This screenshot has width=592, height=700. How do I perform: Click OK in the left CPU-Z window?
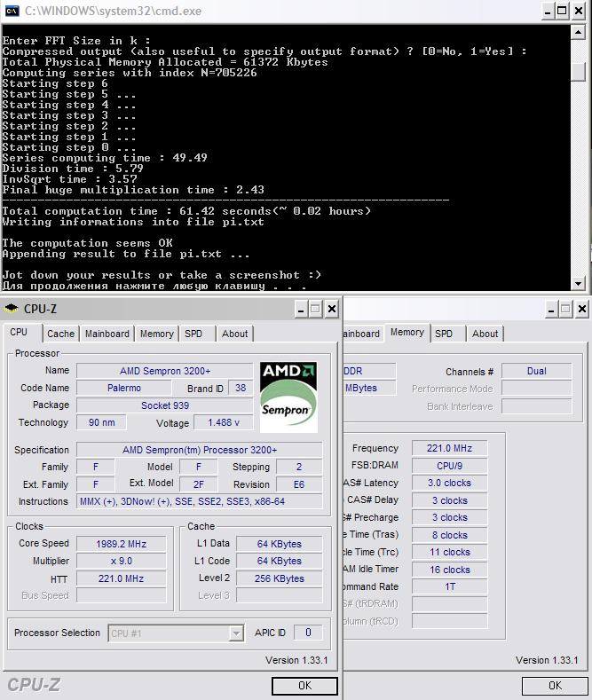click(x=305, y=686)
